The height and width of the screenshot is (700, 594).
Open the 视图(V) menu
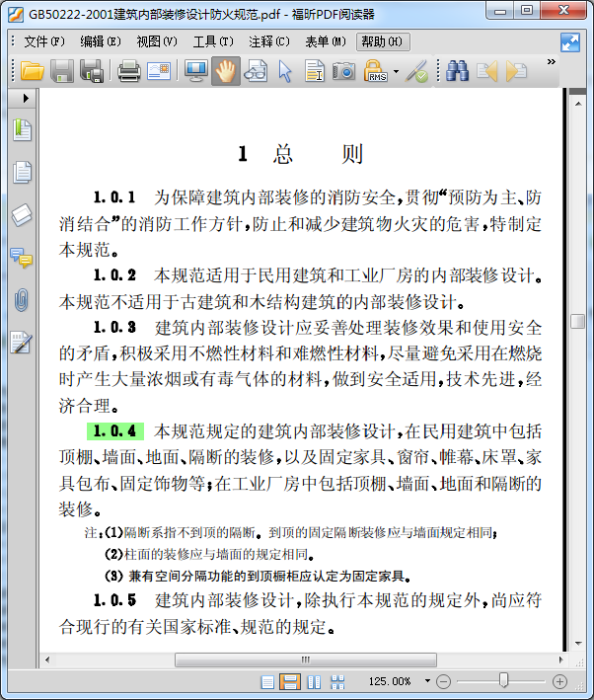coord(157,42)
